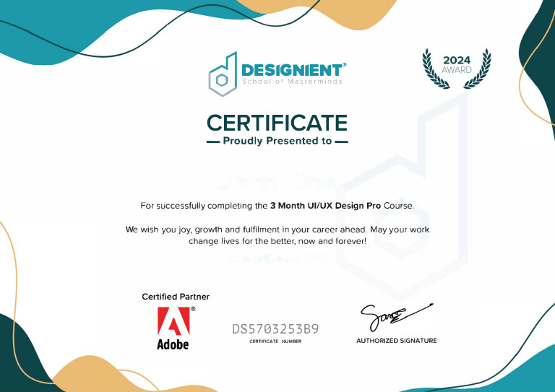The height and width of the screenshot is (392, 555).
Task: Click the DESIGNIENT brand name text
Action: click(x=292, y=70)
